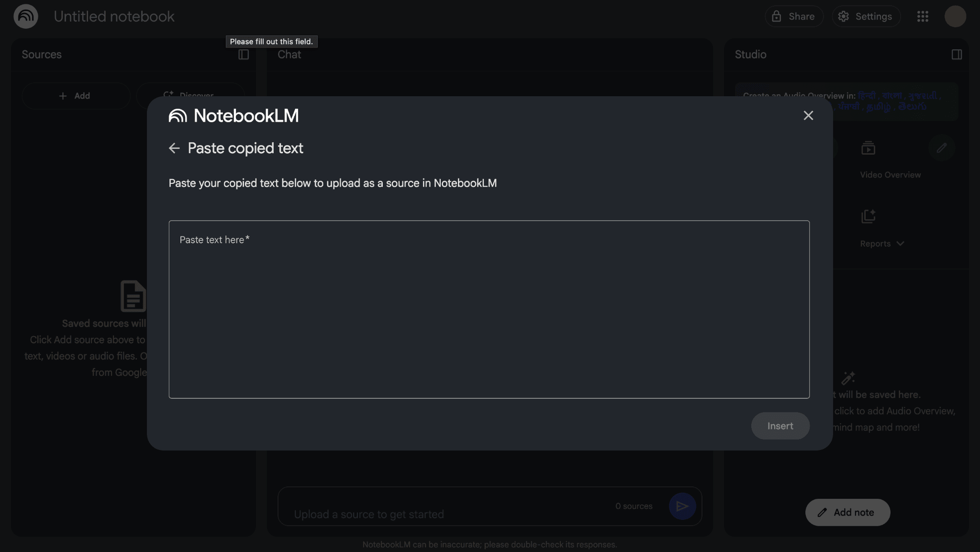
Task: Expand the Reports dropdown chevron
Action: (901, 244)
